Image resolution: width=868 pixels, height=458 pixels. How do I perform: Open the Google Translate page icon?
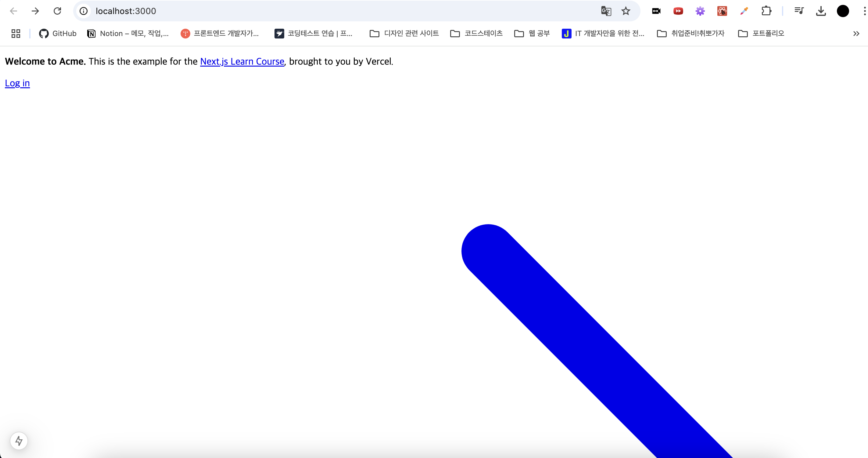606,11
